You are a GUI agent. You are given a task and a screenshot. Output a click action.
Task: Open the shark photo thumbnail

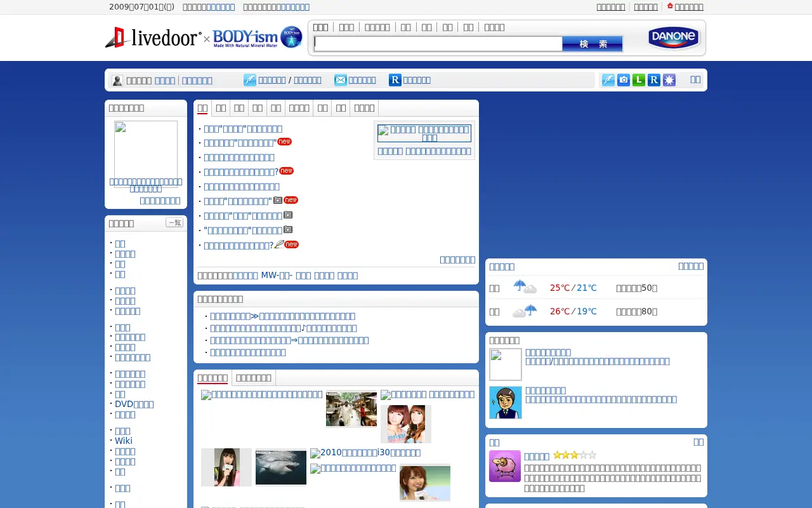[x=281, y=467]
